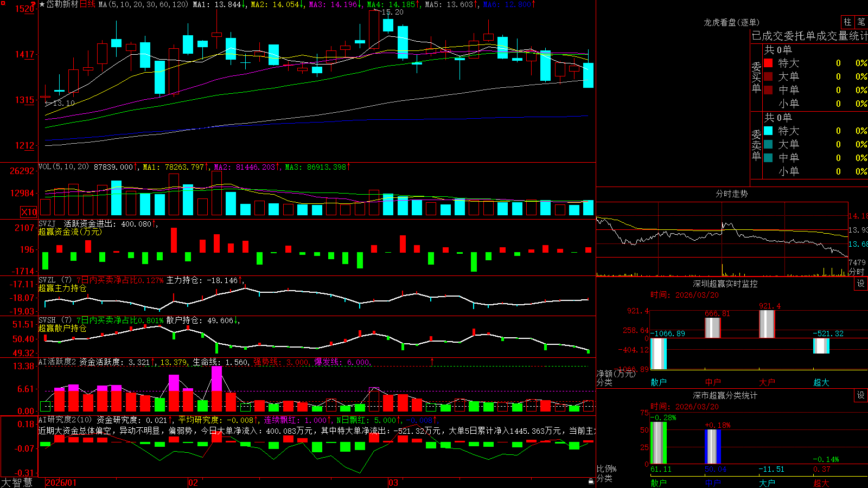
Task: Click the dark red 大单 buy order swatch
Action: click(768, 76)
